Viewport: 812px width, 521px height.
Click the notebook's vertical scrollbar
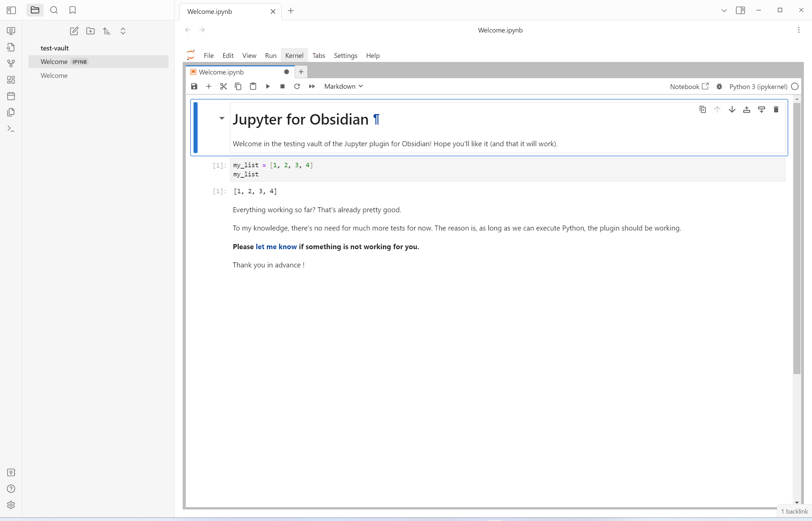tap(797, 237)
